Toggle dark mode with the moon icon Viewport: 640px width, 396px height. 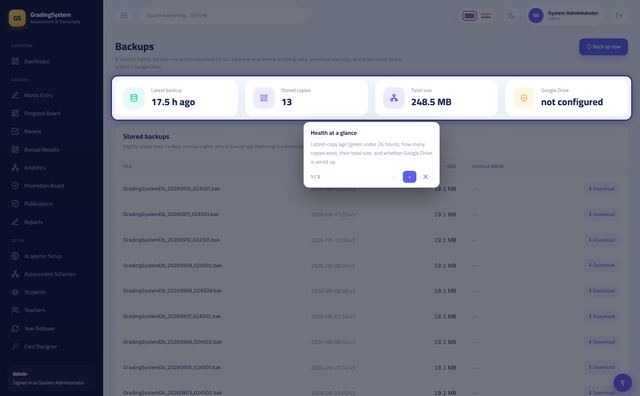(511, 16)
